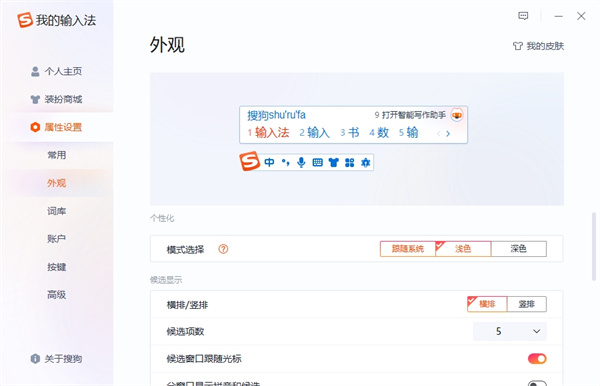Switch to the 账户 settings section
This screenshot has width=600, height=386.
tap(57, 239)
